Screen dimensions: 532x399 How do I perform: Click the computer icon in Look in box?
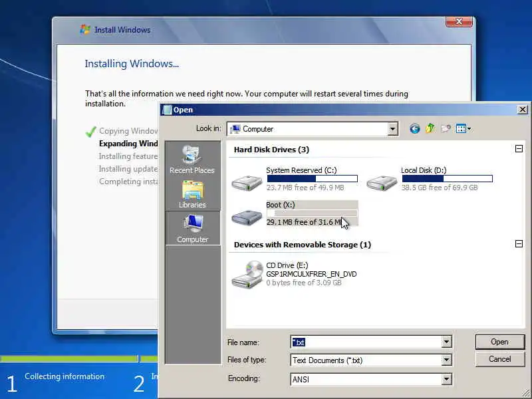[x=235, y=129]
